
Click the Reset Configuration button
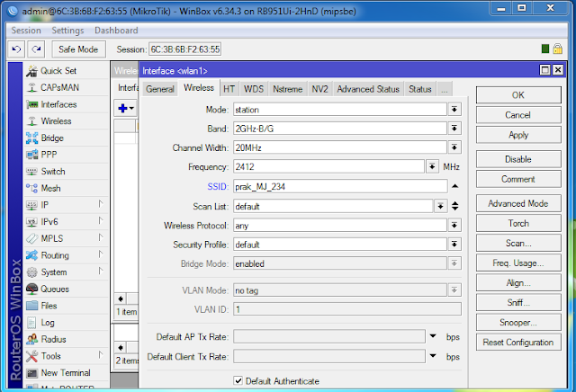(x=518, y=343)
